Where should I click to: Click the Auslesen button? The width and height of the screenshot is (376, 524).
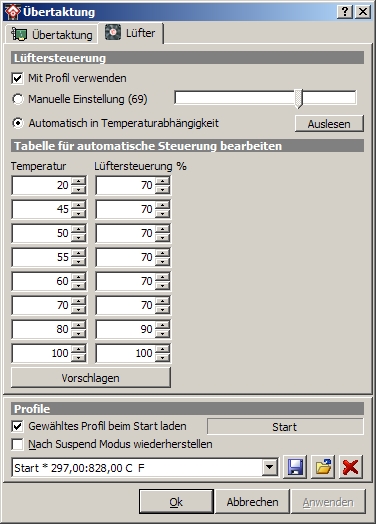[329, 124]
